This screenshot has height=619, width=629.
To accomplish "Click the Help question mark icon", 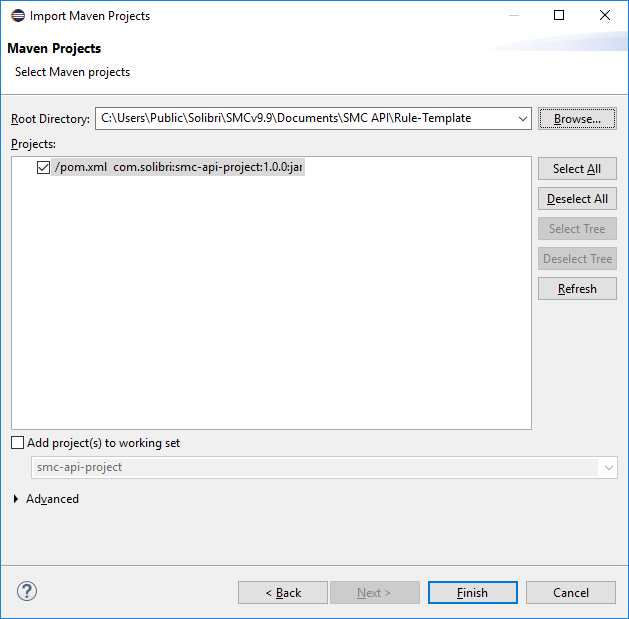I will [27, 591].
